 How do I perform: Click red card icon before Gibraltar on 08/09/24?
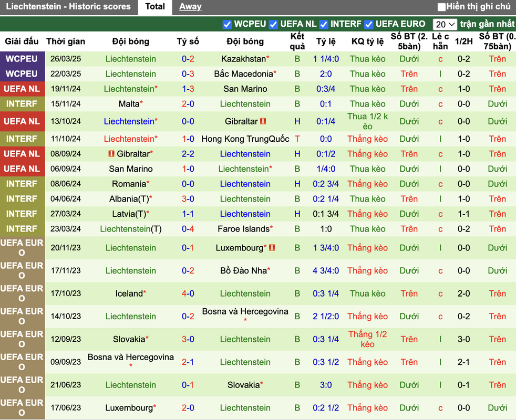(111, 154)
